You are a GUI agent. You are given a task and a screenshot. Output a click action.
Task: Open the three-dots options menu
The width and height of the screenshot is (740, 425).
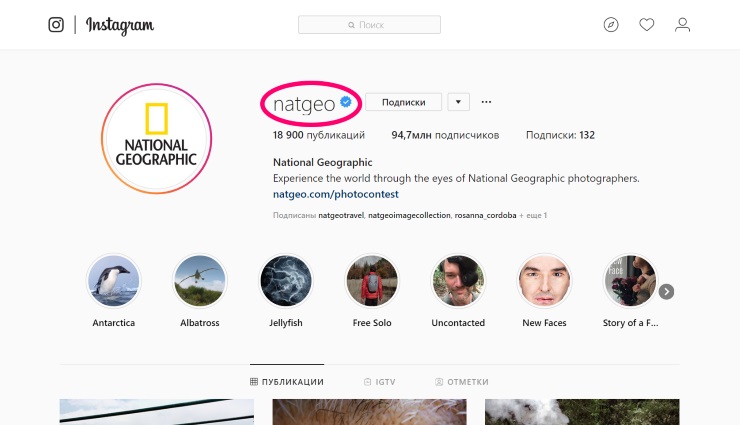point(487,102)
